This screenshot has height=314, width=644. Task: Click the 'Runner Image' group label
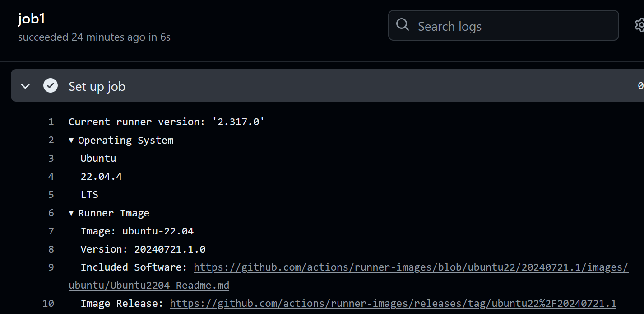(114, 213)
